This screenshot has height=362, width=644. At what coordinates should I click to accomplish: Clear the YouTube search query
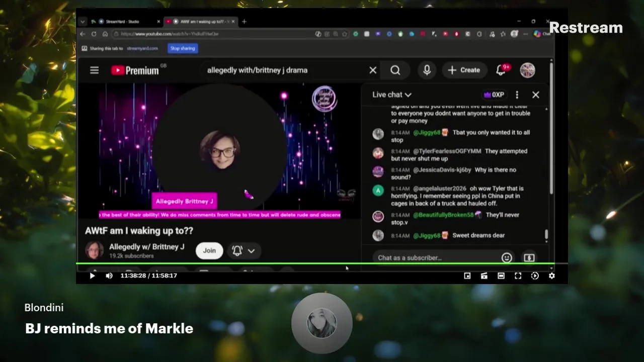click(373, 70)
